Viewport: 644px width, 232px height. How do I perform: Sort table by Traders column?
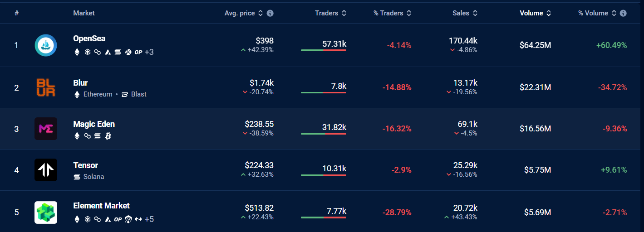tap(330, 13)
